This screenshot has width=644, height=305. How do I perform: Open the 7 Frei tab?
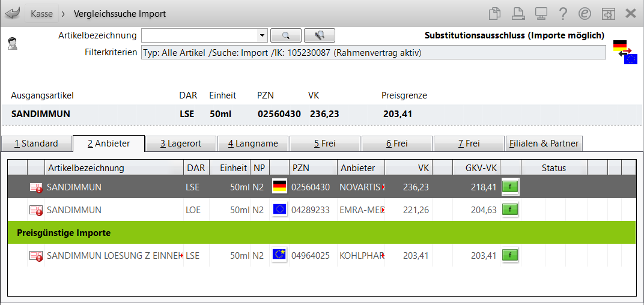pyautogui.click(x=469, y=143)
